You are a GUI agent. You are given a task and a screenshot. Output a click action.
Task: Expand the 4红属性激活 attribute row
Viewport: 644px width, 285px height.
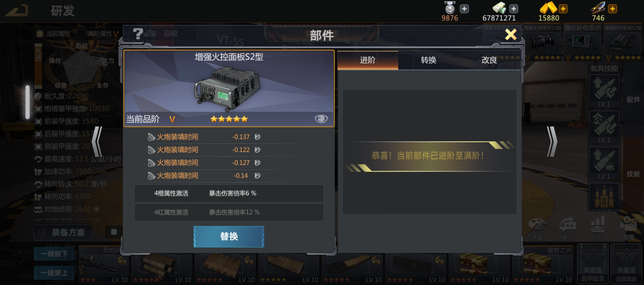pyautogui.click(x=229, y=212)
